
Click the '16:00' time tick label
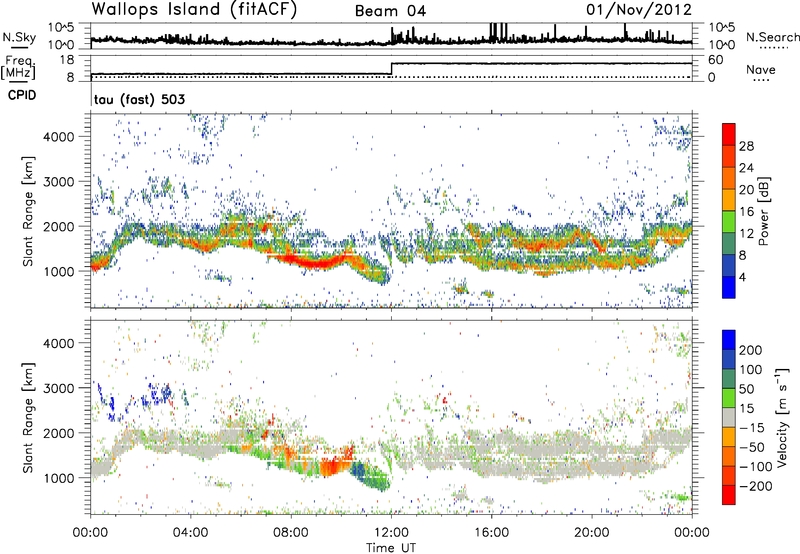point(491,533)
